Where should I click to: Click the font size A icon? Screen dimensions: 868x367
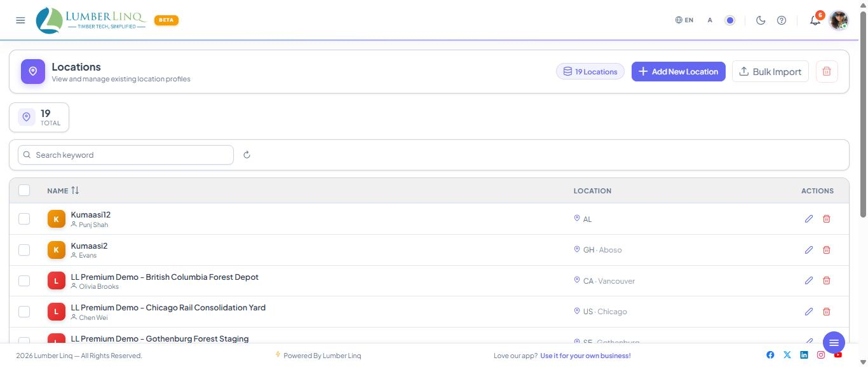click(x=710, y=20)
